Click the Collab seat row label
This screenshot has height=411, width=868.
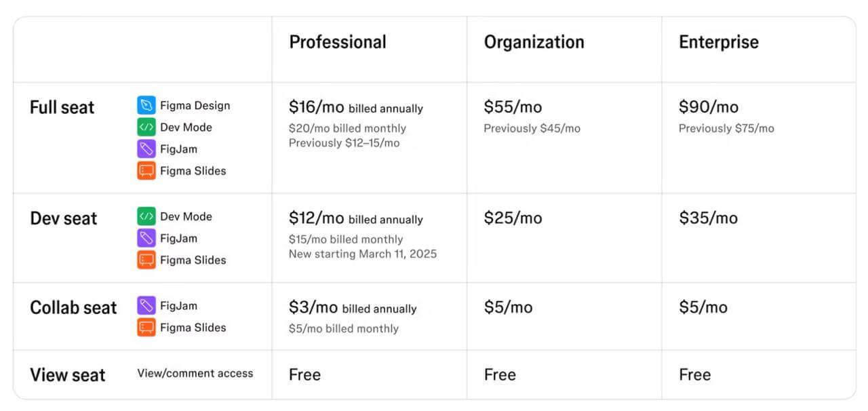pos(73,307)
